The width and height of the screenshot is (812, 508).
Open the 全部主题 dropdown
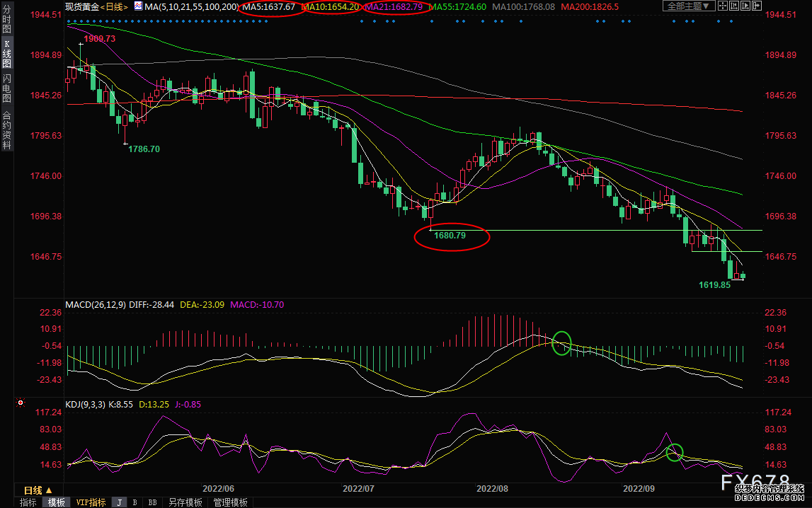click(x=688, y=6)
